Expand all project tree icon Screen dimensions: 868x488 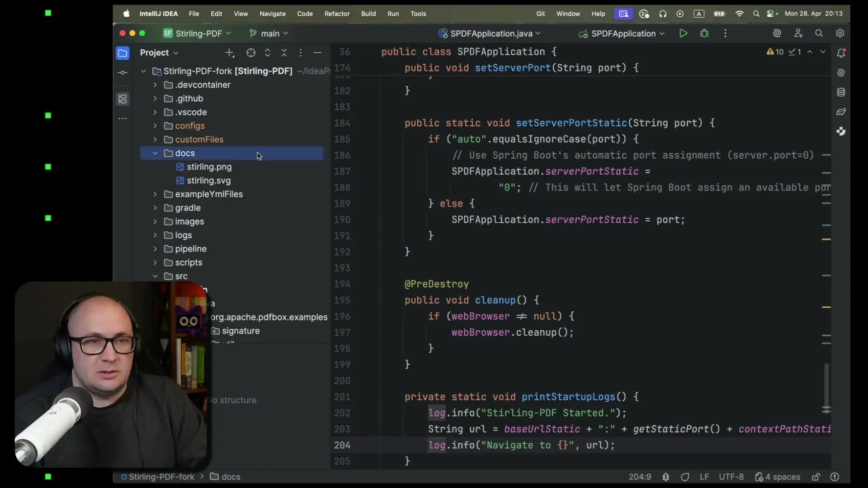tap(268, 53)
